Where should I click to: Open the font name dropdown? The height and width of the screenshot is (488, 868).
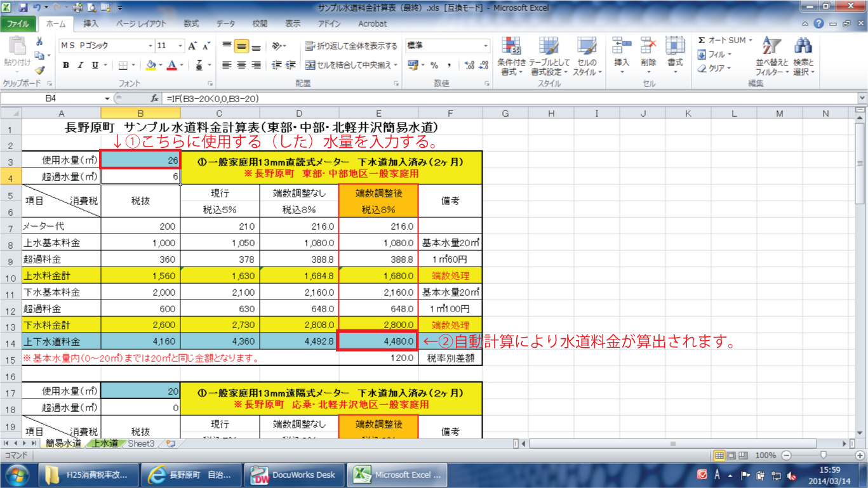pyautogui.click(x=150, y=46)
